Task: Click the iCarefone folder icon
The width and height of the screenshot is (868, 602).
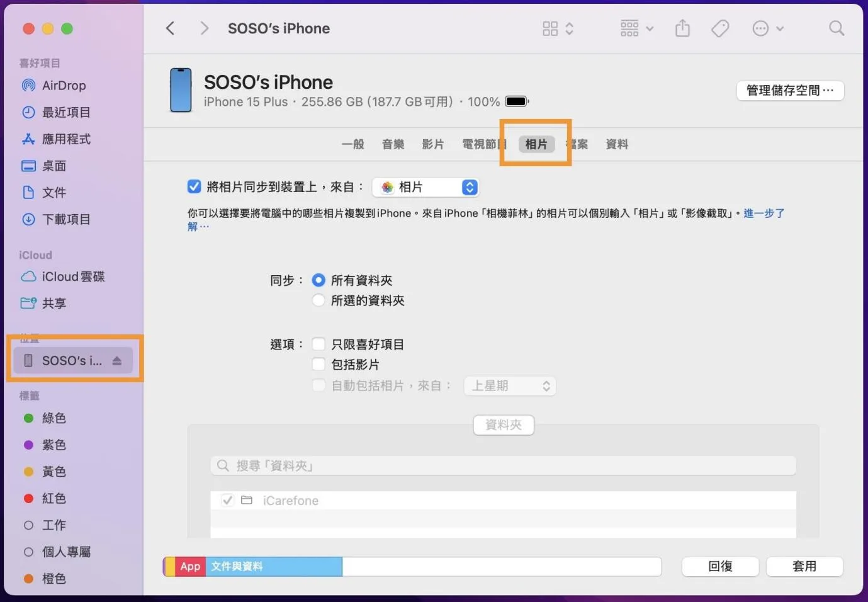Action: coord(247,501)
